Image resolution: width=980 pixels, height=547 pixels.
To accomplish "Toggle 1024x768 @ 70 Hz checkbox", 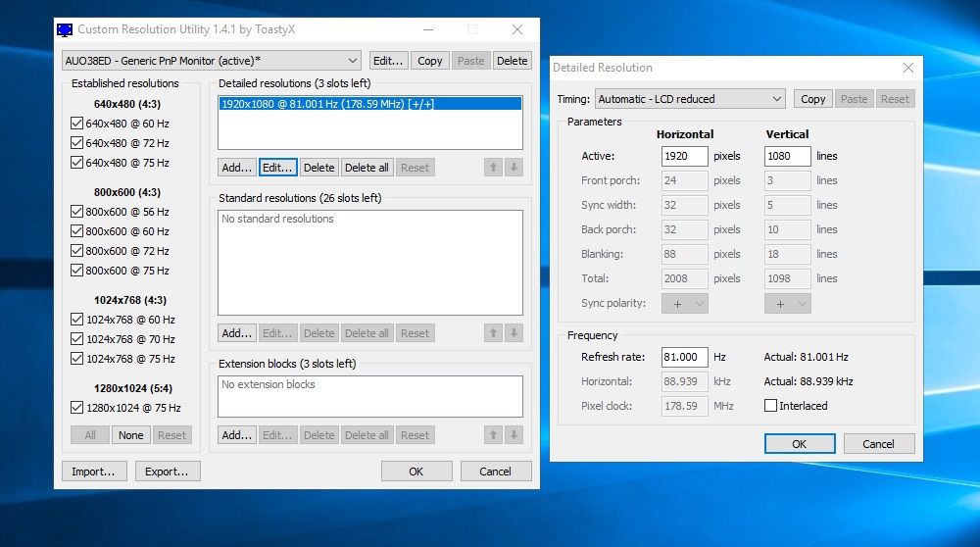I will click(76, 339).
